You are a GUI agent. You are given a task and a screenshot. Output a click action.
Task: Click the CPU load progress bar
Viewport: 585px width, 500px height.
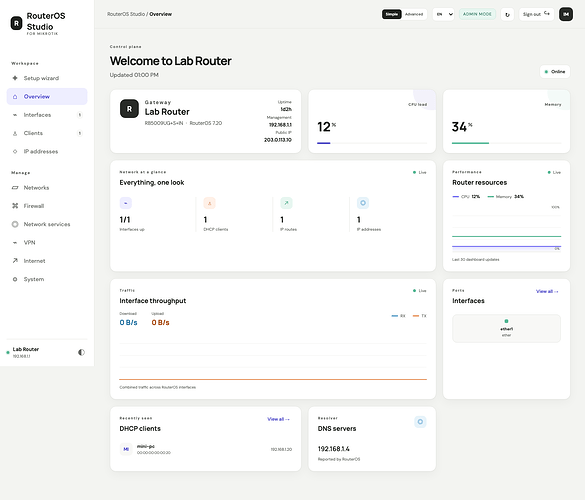pos(372,143)
